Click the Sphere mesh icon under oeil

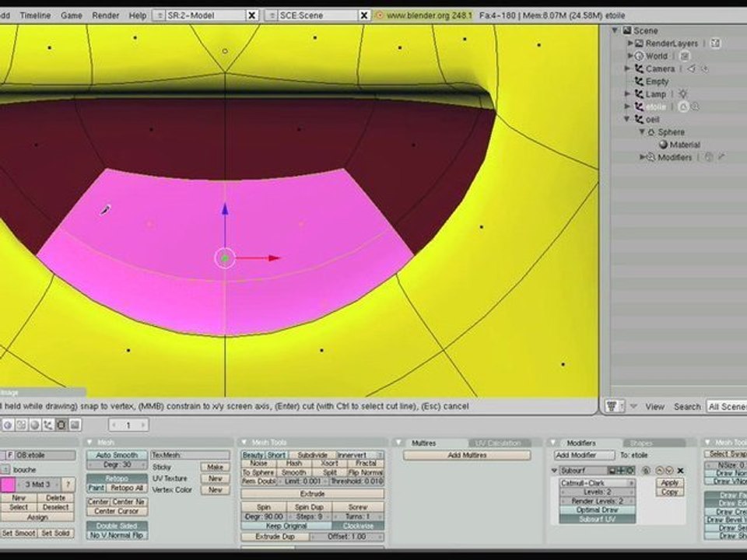tap(652, 132)
